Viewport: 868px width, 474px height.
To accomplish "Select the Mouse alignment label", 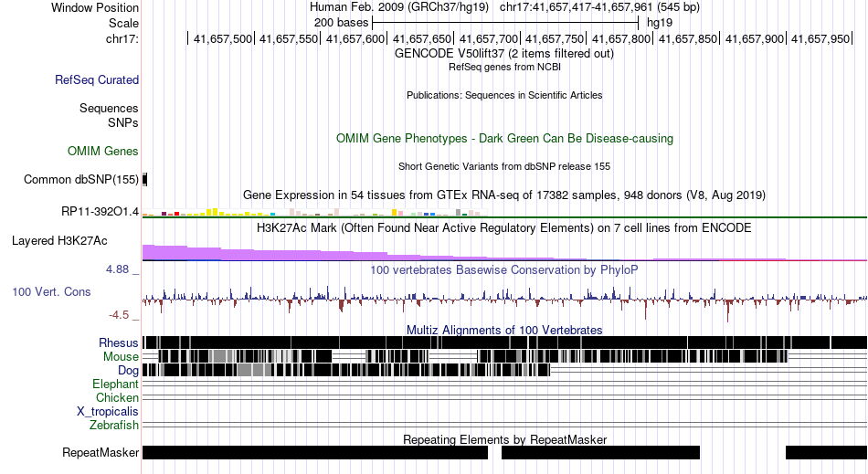I will (121, 357).
